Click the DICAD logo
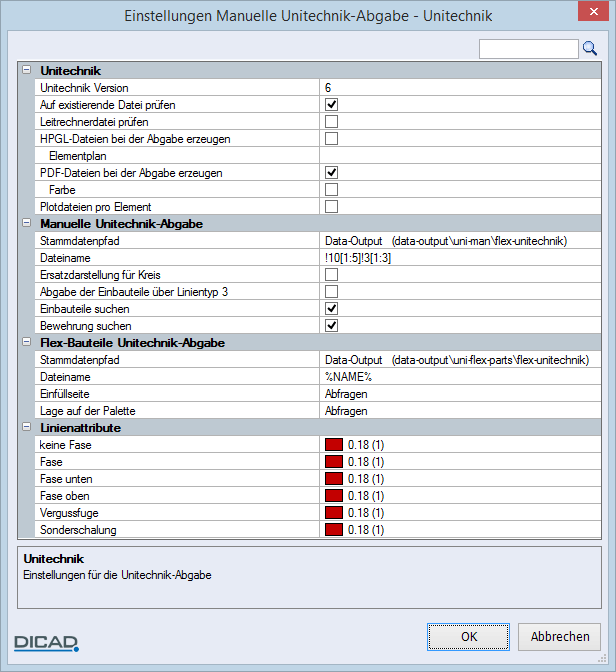This screenshot has height=672, width=616. [46, 643]
